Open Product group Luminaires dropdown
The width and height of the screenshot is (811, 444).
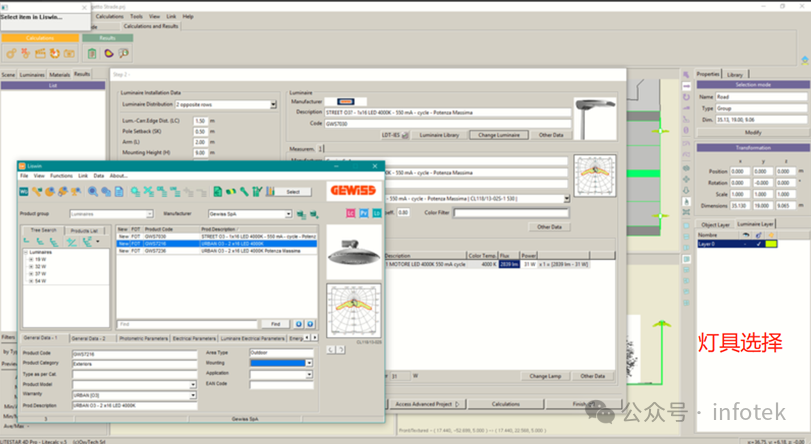point(149,214)
